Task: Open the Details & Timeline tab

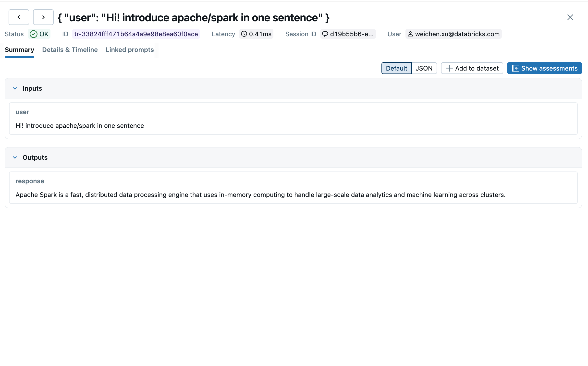Action: (x=70, y=50)
